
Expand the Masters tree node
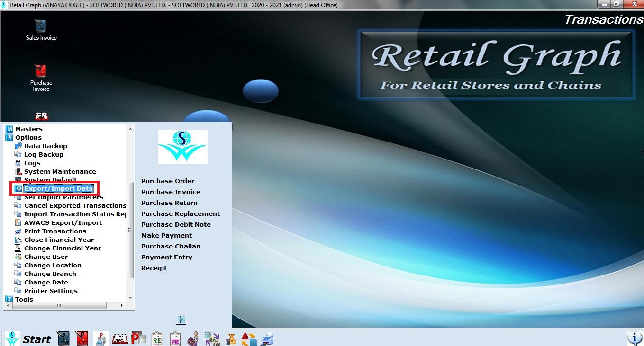tap(9, 129)
